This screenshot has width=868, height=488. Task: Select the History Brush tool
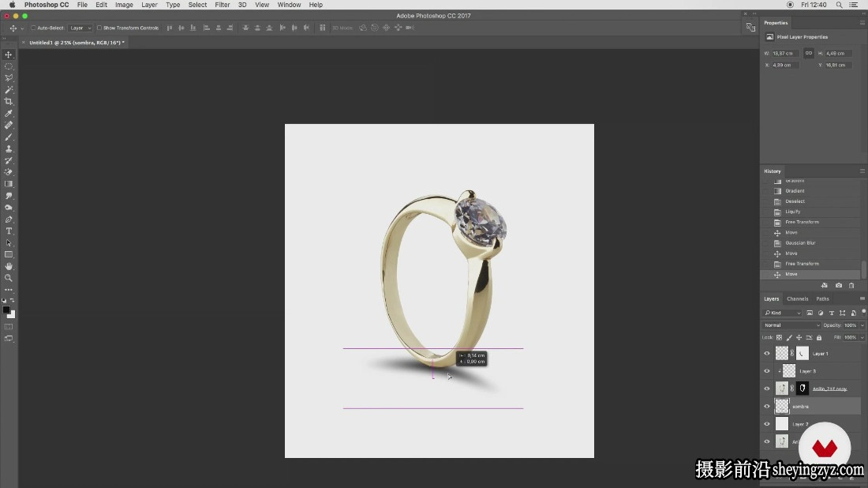click(9, 160)
